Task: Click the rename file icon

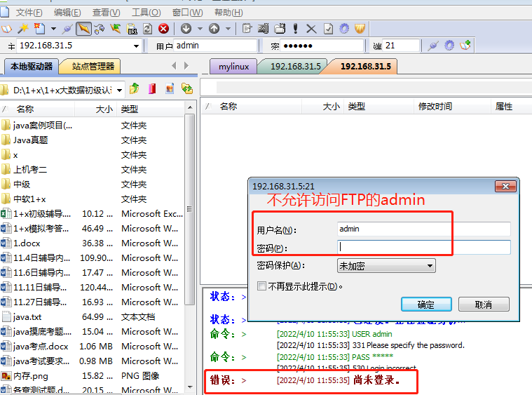Action: tap(263, 29)
